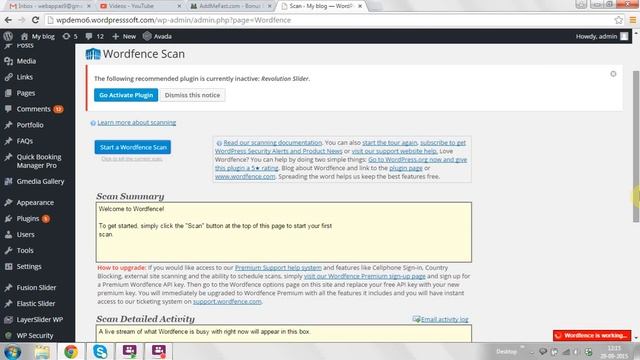640x360 pixels.
Task: Open Fusion Slider sidebar item
Action: (x=36, y=288)
